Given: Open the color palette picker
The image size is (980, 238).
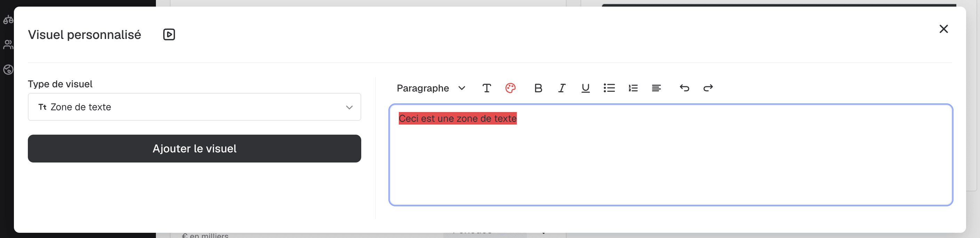Looking at the screenshot, I should pos(510,88).
